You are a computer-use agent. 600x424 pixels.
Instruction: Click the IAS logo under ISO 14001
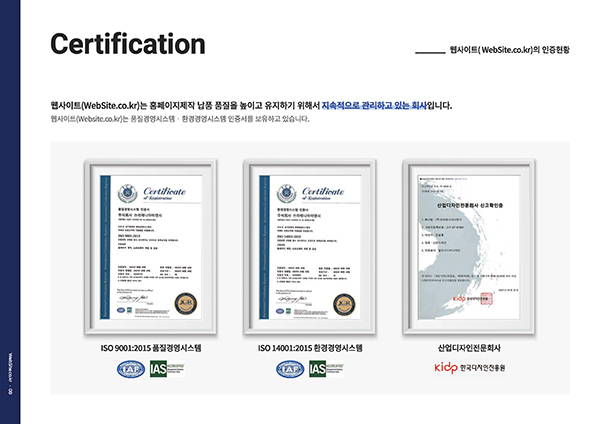[326, 369]
